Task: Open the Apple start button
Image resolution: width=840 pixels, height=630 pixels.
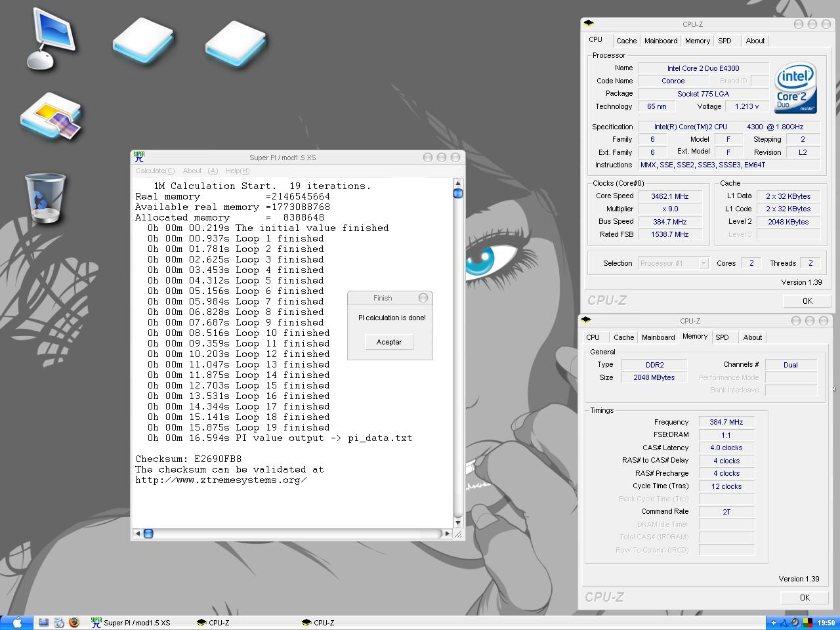Action: (17, 623)
